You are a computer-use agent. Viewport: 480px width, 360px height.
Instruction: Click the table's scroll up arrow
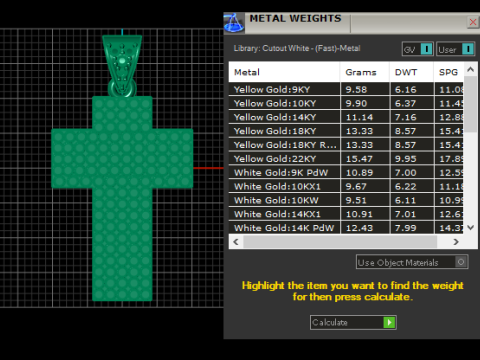(x=470, y=69)
